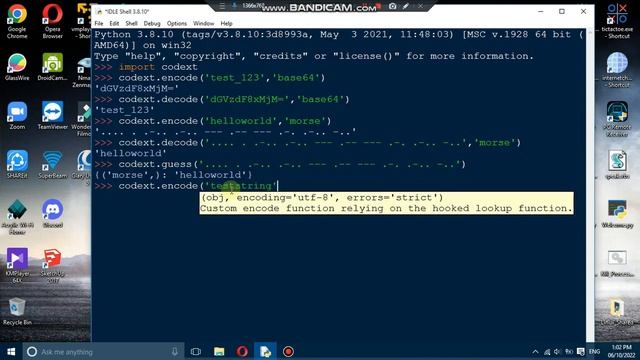Screen dimensions: 640x360
Task: Select the tictactoe.exe shortcut icon
Action: coord(617,21)
